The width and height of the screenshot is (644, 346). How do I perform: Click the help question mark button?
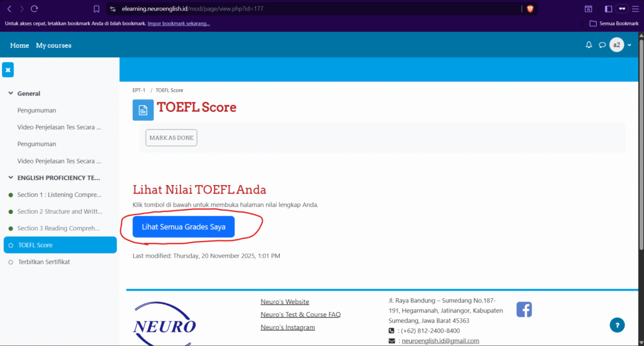click(x=617, y=325)
